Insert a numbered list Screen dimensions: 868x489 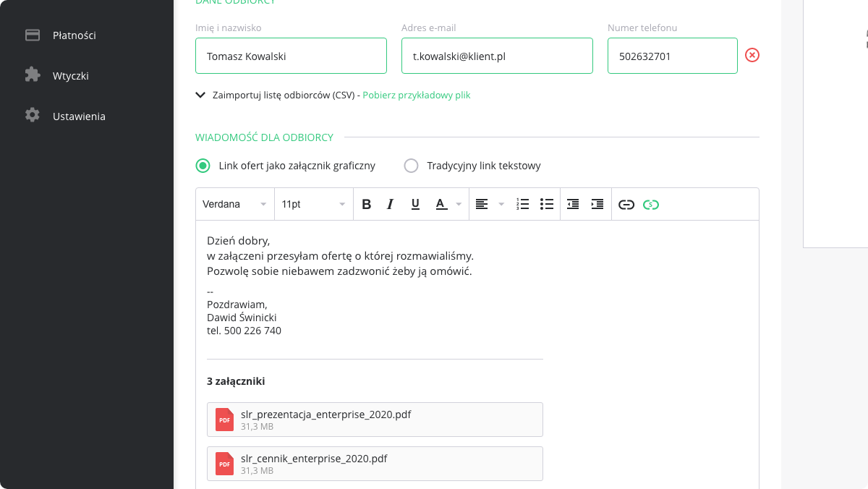523,205
